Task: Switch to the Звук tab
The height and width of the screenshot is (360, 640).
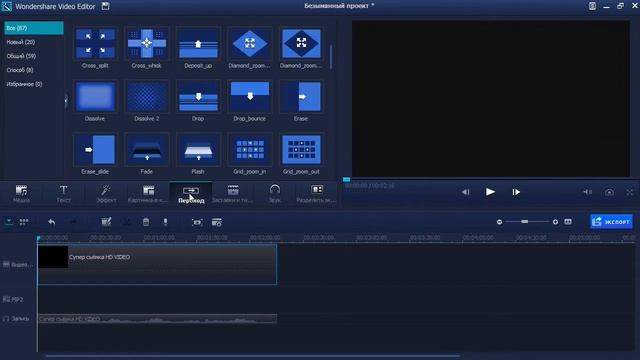Action: [x=275, y=193]
